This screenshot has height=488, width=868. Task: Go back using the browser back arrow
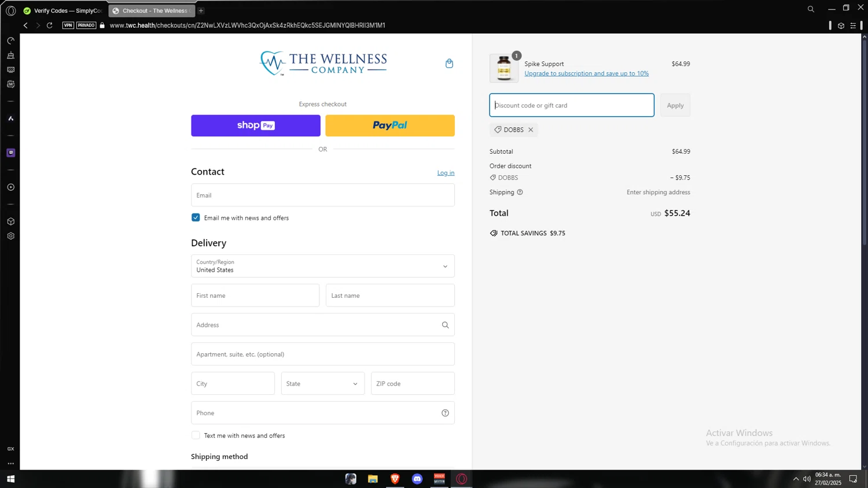(25, 25)
